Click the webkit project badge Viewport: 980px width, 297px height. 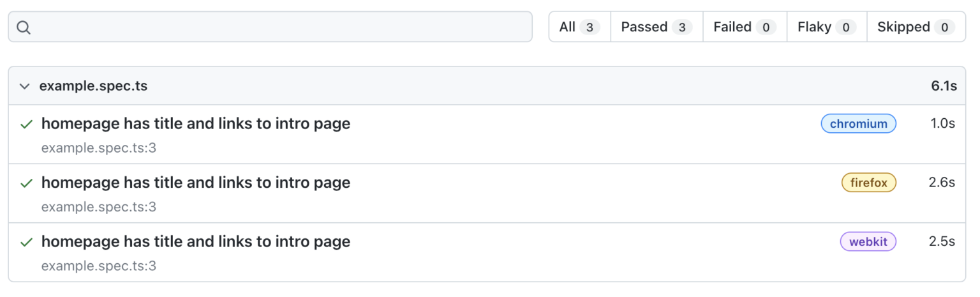[868, 242]
